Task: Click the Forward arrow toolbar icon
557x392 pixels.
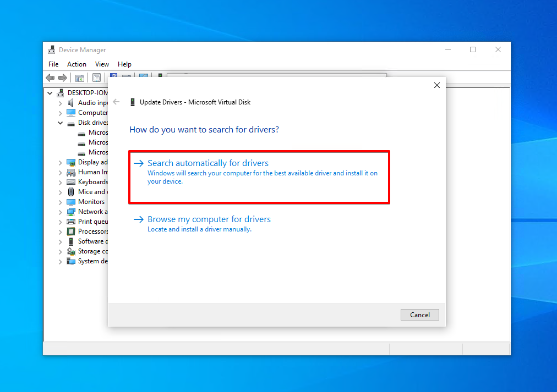Action: point(63,78)
